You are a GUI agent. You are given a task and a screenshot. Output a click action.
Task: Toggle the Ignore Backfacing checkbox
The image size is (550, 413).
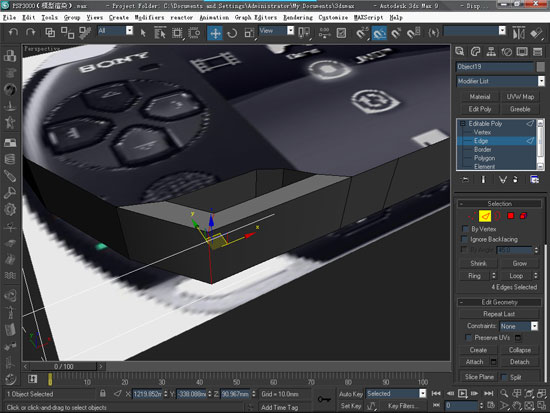(x=465, y=239)
